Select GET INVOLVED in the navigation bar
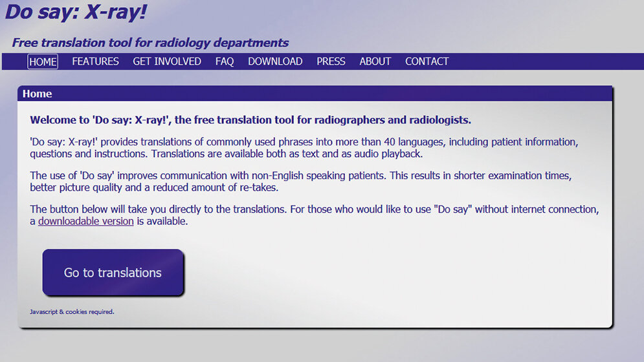Screen dimensions: 644x362 (167, 61)
